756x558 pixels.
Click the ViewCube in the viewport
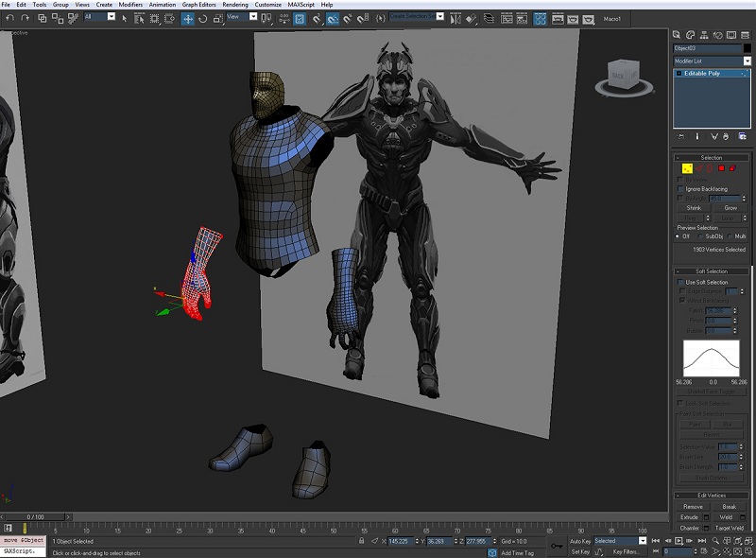pos(624,77)
